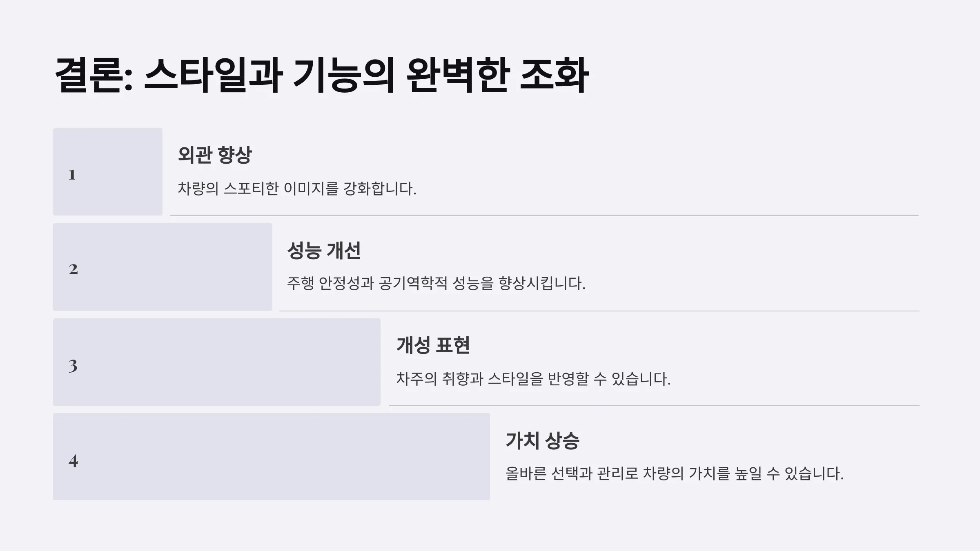Click the 개성 표현 heading
Image resolution: width=980 pixels, height=551 pixels.
click(433, 345)
